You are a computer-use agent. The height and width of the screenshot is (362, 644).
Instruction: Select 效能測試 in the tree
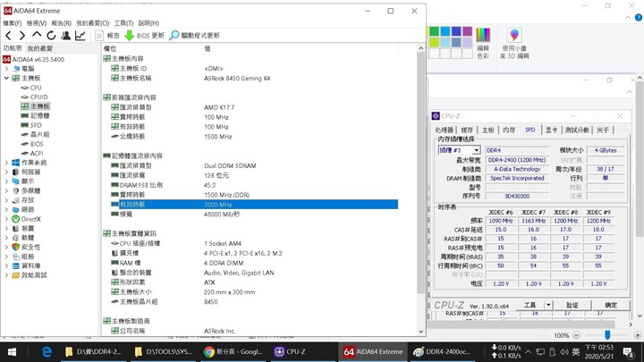coord(34,275)
